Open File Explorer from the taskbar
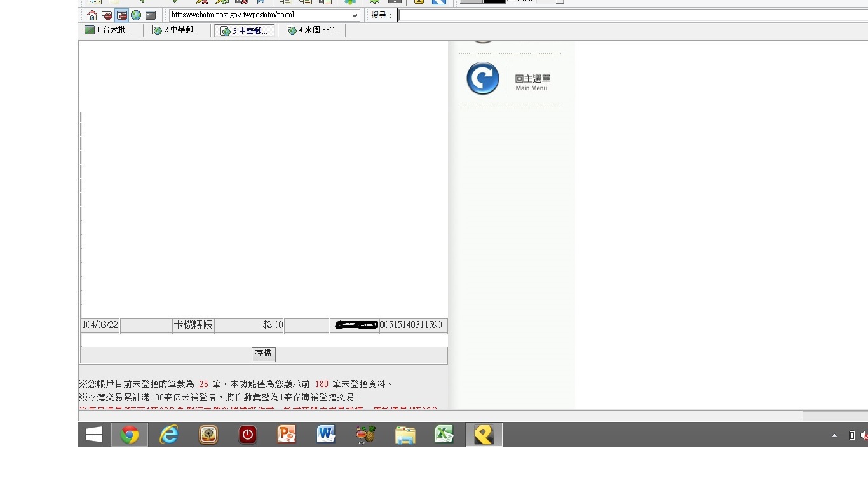868x488 pixels. pos(405,435)
